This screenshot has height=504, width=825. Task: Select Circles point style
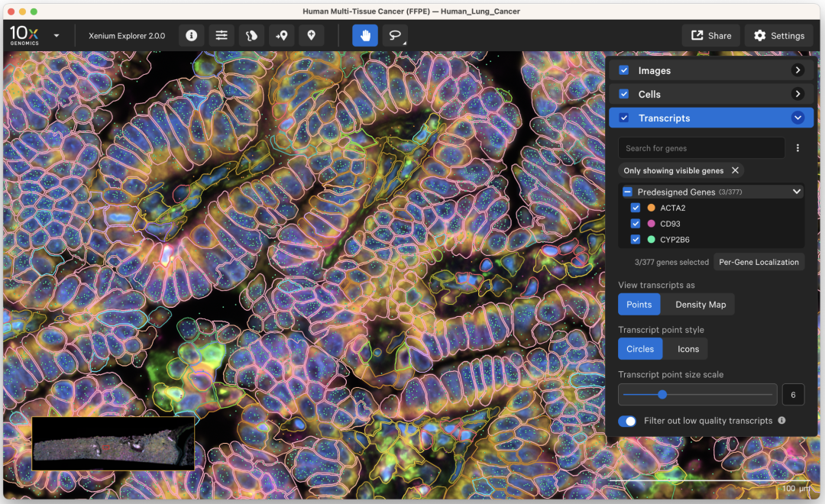click(640, 349)
